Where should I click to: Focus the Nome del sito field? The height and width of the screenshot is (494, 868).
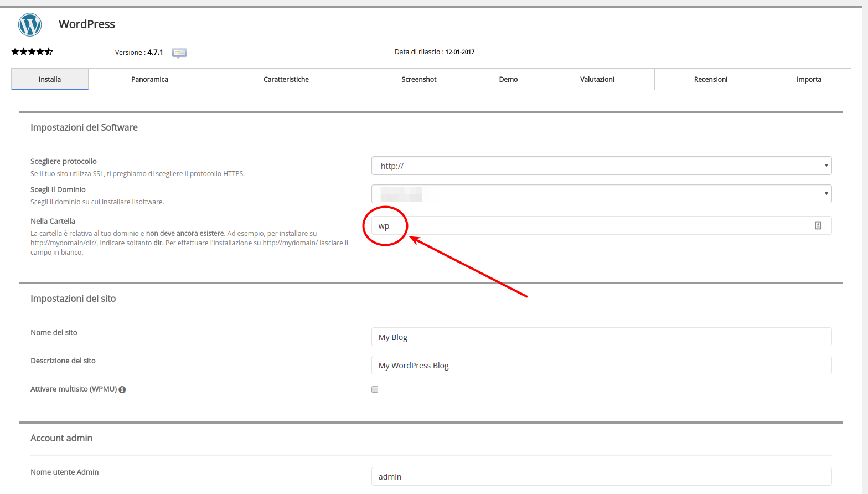click(x=602, y=337)
